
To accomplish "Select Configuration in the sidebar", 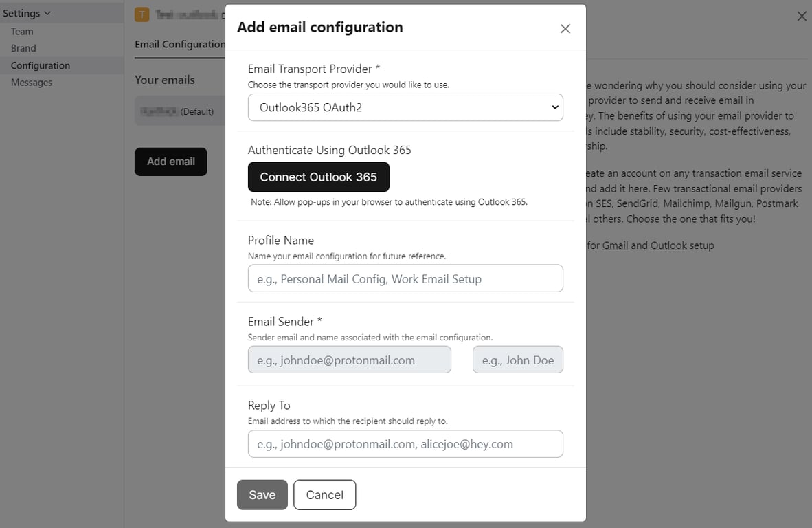I will (x=41, y=66).
